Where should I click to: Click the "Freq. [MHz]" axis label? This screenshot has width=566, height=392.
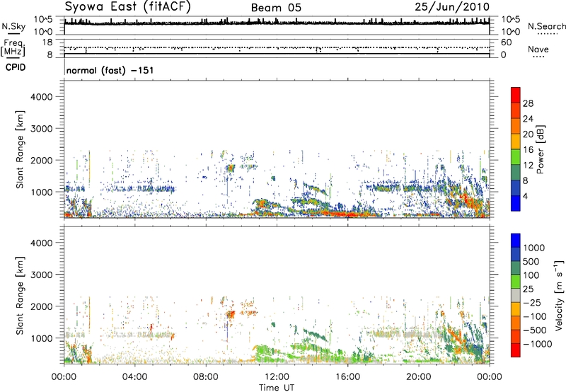(x=13, y=48)
